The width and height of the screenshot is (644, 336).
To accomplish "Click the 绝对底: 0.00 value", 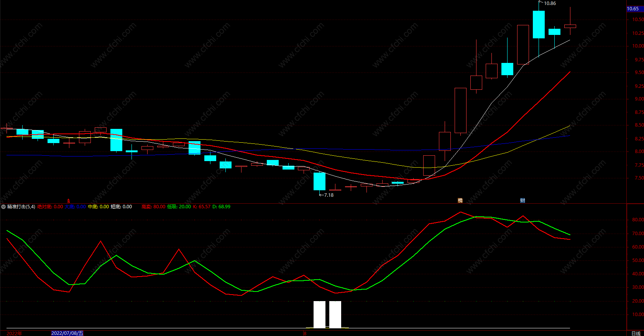I will pos(50,207).
